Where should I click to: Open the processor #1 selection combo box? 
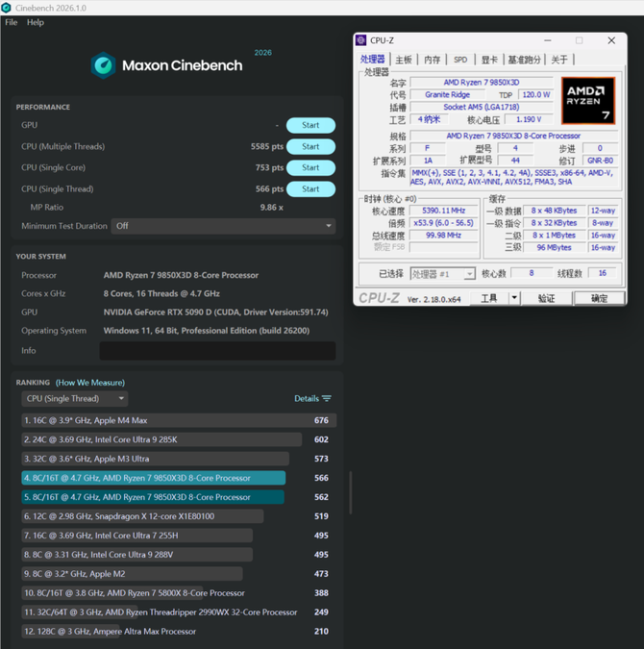[x=442, y=274]
